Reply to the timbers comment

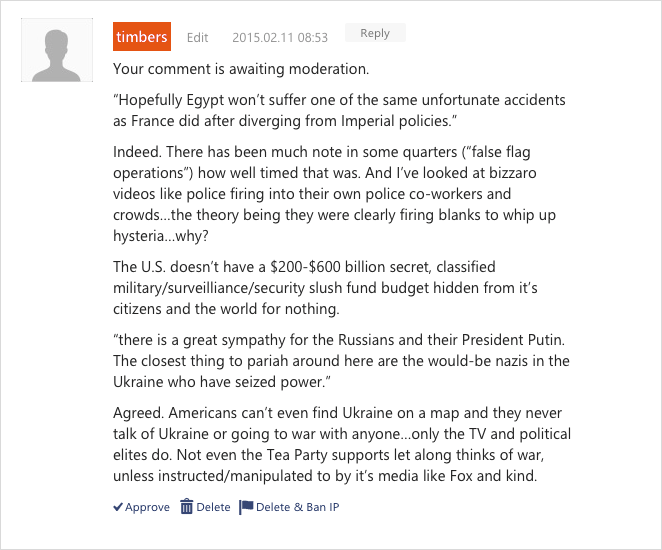(375, 33)
